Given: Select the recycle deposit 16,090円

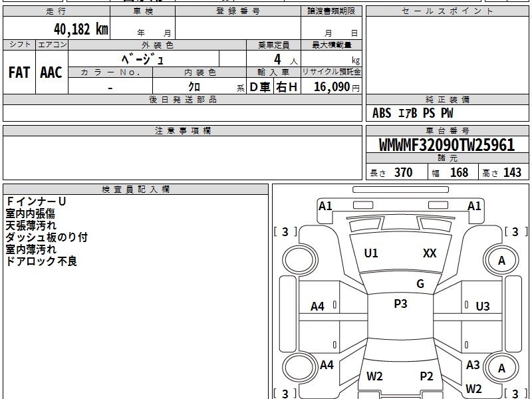Looking at the screenshot, I should [336, 87].
